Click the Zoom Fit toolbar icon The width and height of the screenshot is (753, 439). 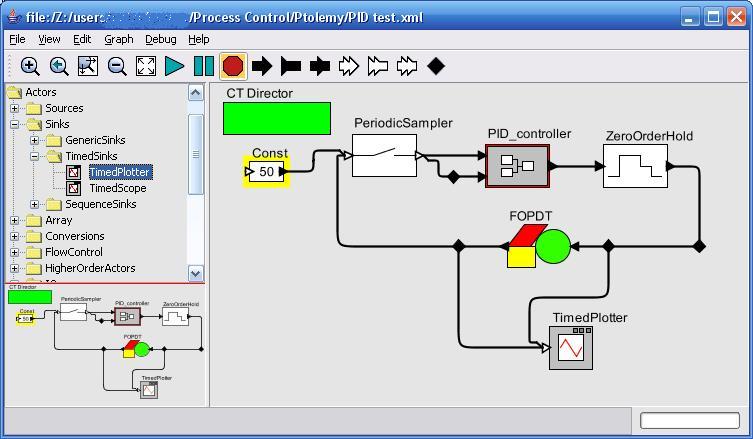(x=88, y=66)
